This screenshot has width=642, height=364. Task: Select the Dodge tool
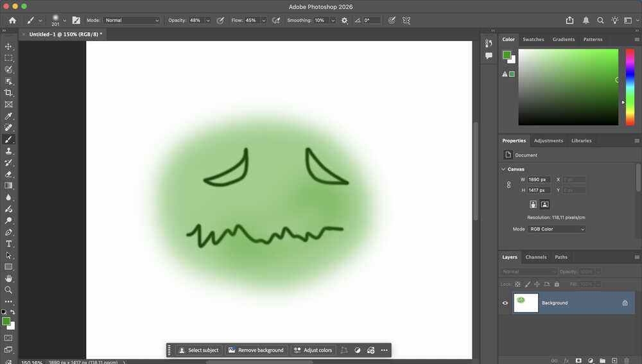(8, 220)
